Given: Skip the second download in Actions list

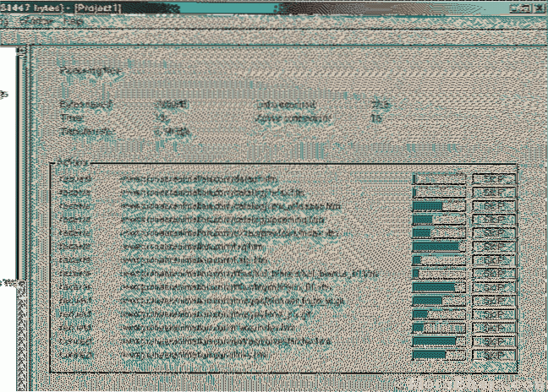Looking at the screenshot, I should pyautogui.click(x=493, y=192).
